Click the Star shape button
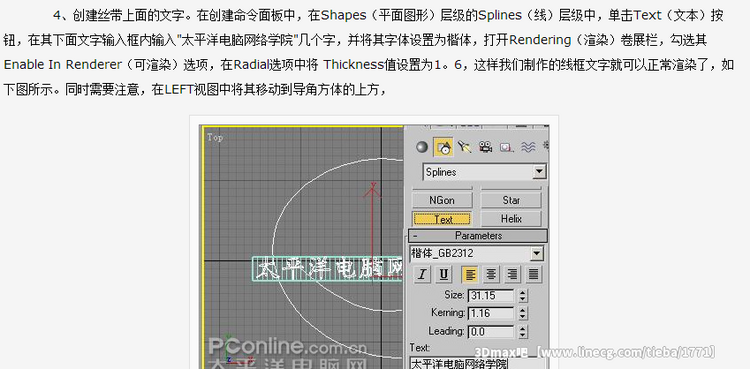Screen dimensions: 750x369 click(x=511, y=200)
